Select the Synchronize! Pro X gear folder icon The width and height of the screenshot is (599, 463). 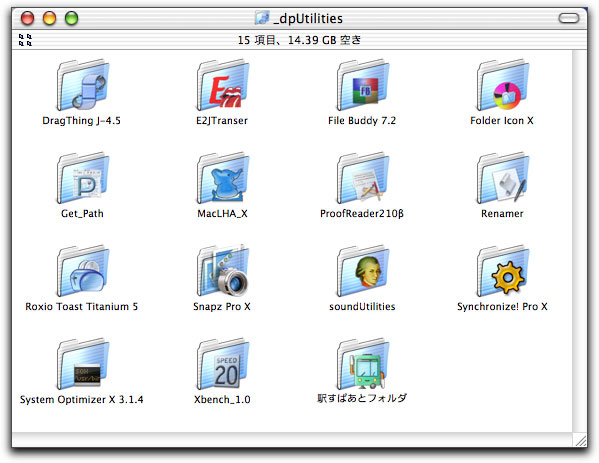coord(502,271)
